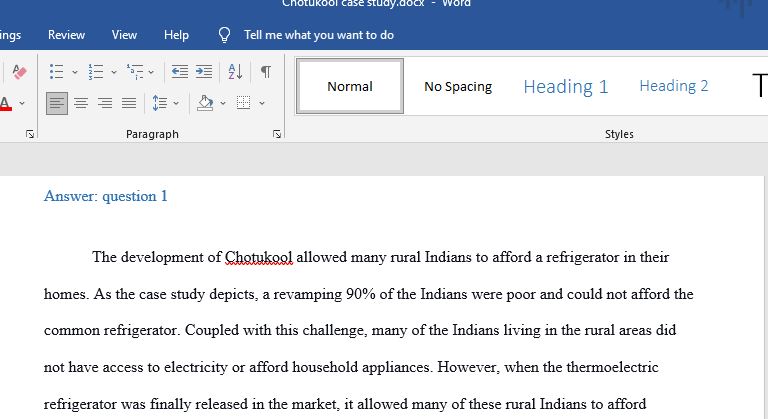The height and width of the screenshot is (419, 768).
Task: Open the shading color dropdown arrow
Action: (x=223, y=103)
